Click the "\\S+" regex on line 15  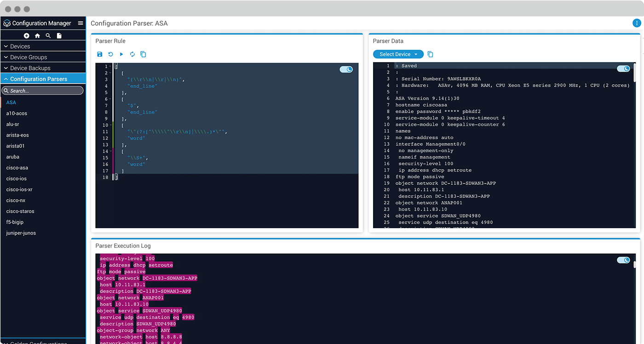(138, 158)
